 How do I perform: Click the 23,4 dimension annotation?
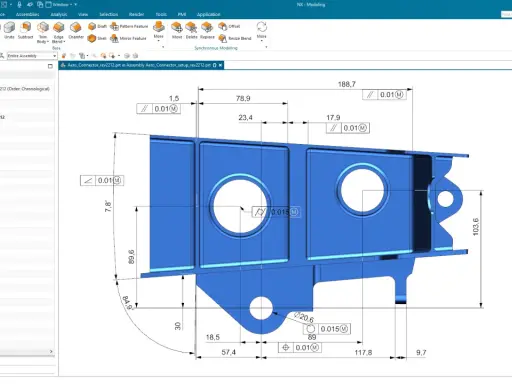[x=245, y=117]
